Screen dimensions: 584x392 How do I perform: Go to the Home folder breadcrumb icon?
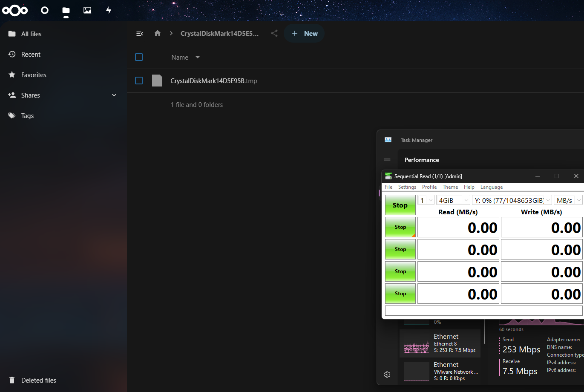pos(158,33)
